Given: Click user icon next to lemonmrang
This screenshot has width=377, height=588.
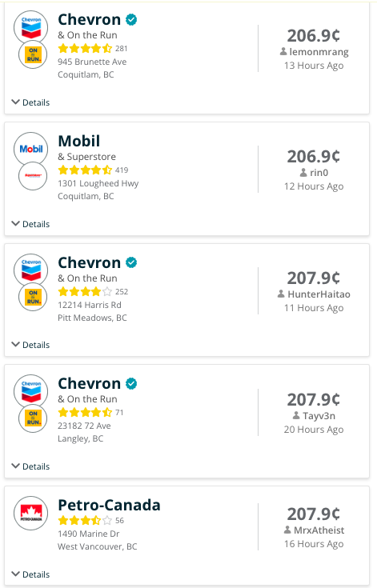Looking at the screenshot, I should pos(283,51).
